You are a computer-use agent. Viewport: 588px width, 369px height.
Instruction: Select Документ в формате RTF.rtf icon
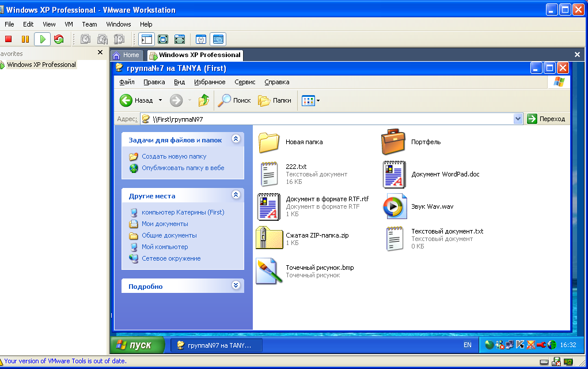pos(269,206)
